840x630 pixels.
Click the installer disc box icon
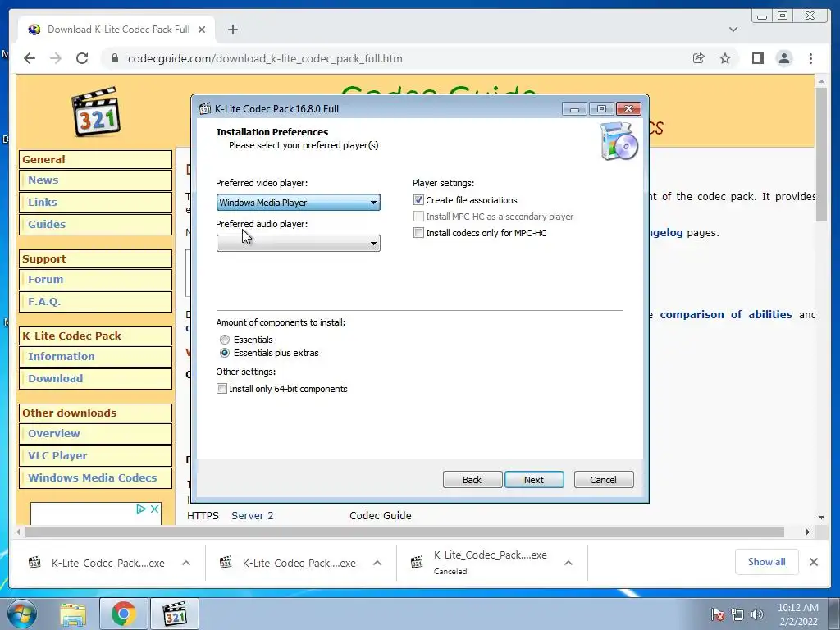tap(619, 141)
